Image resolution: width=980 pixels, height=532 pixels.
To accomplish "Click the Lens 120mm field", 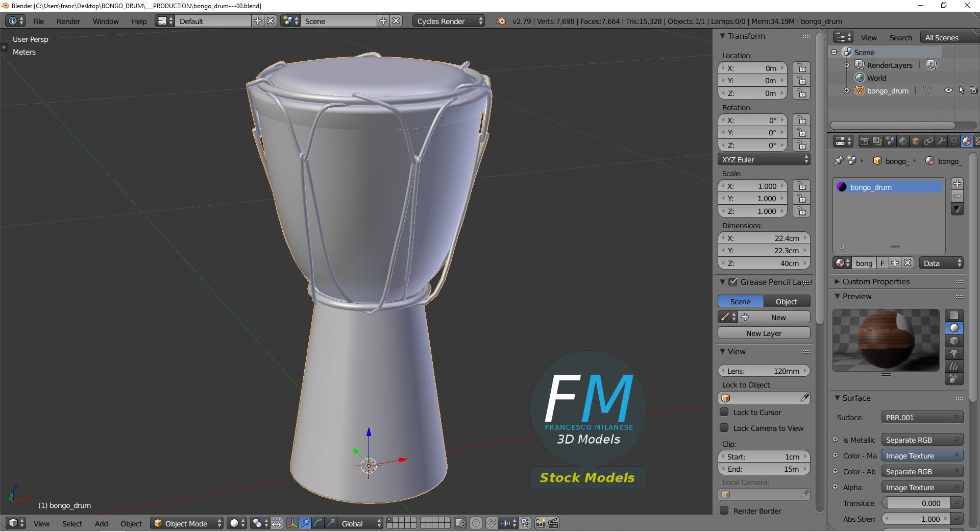I will coord(764,371).
